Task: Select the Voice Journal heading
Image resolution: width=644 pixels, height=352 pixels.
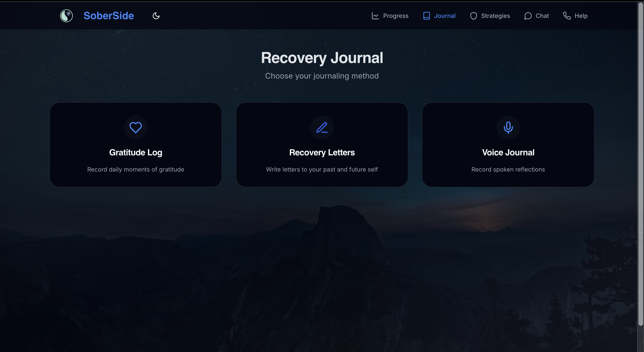Action: (508, 152)
